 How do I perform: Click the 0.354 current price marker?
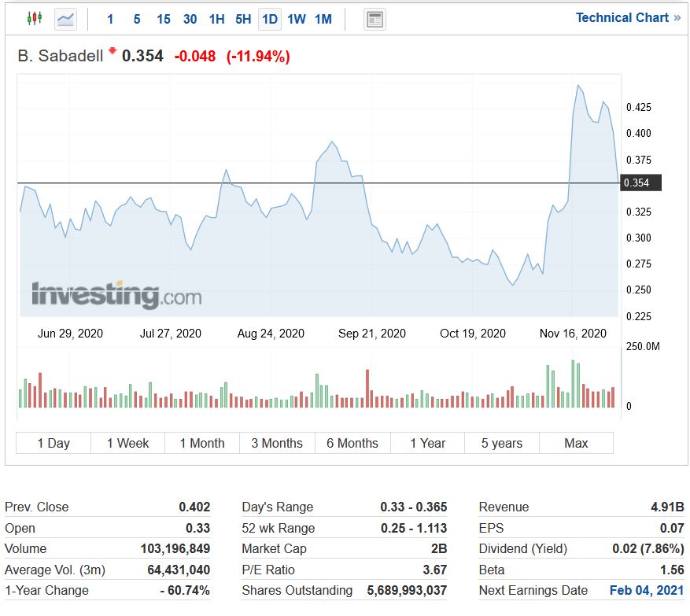coord(640,183)
